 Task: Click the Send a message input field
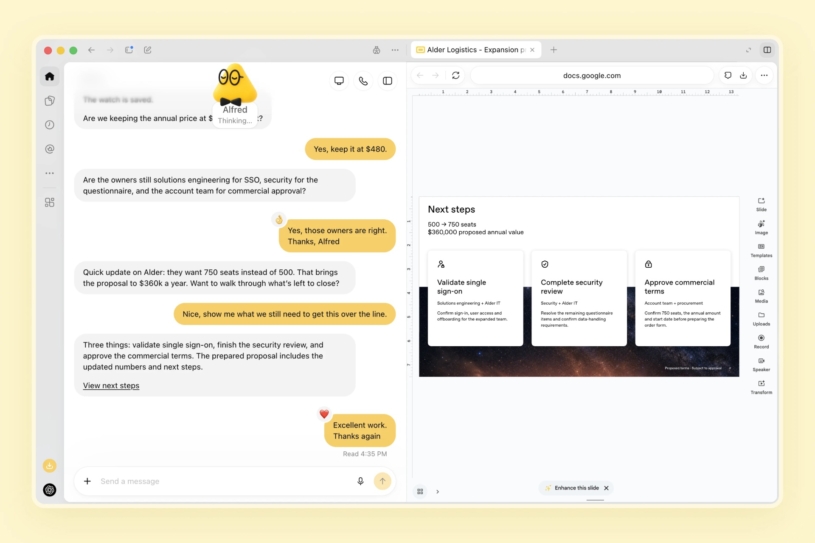pyautogui.click(x=224, y=481)
